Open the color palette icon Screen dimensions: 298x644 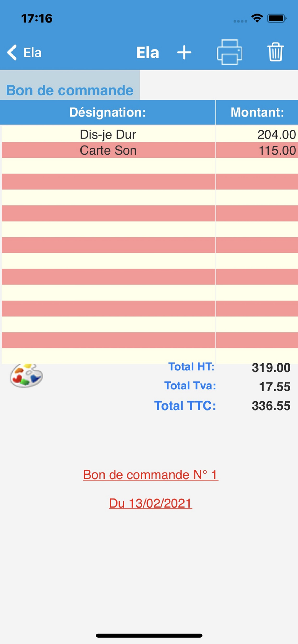26,375
